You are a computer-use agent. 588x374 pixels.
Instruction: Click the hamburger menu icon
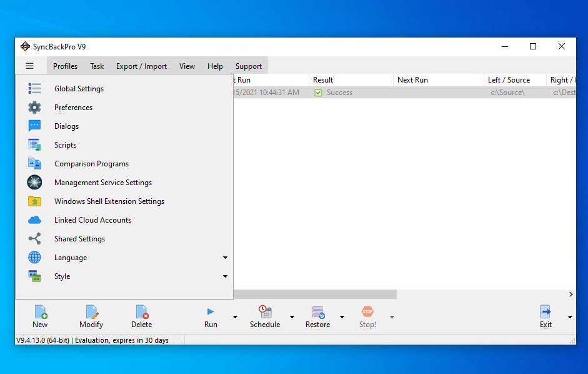29,66
